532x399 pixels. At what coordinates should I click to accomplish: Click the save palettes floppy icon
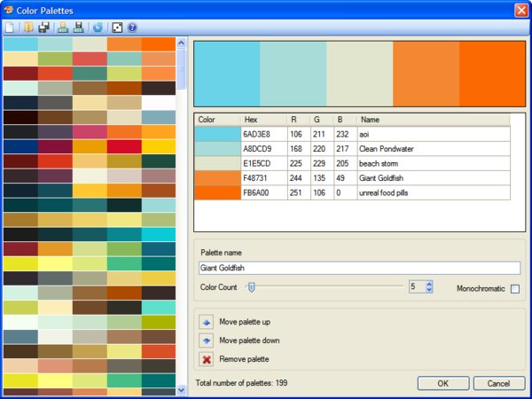tap(43, 27)
